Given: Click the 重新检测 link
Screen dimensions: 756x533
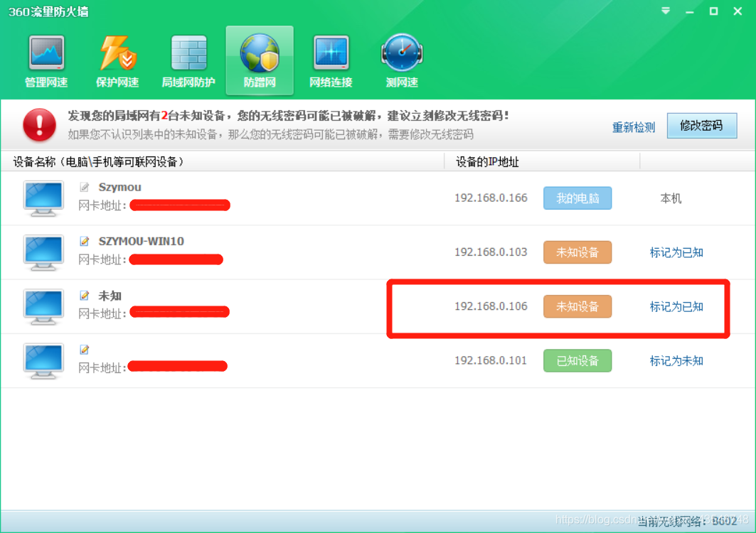Looking at the screenshot, I should (x=634, y=127).
